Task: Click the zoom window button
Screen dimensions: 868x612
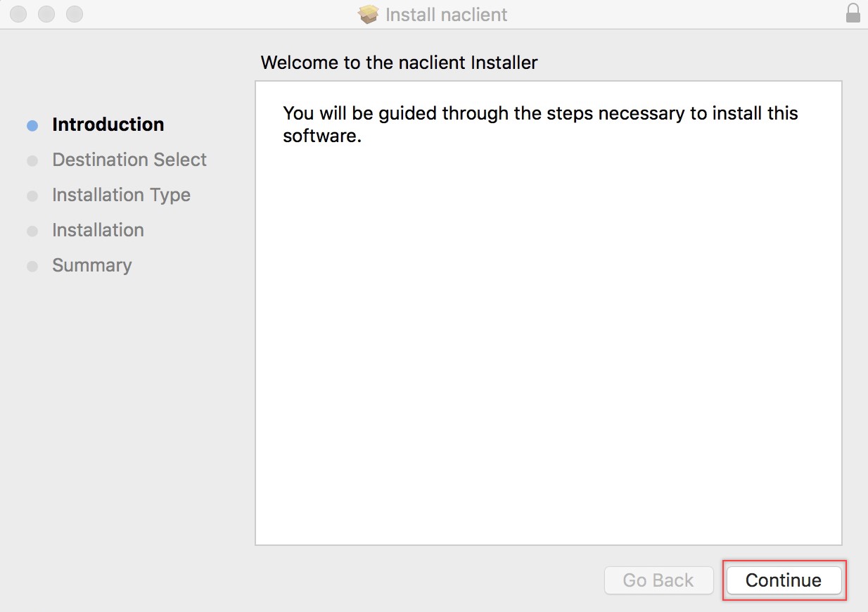Action: tap(74, 14)
